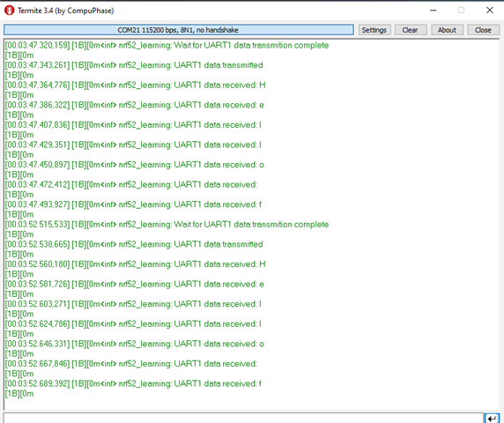Click the 00:03:52.581,726 received e line

pyautogui.click(x=134, y=284)
